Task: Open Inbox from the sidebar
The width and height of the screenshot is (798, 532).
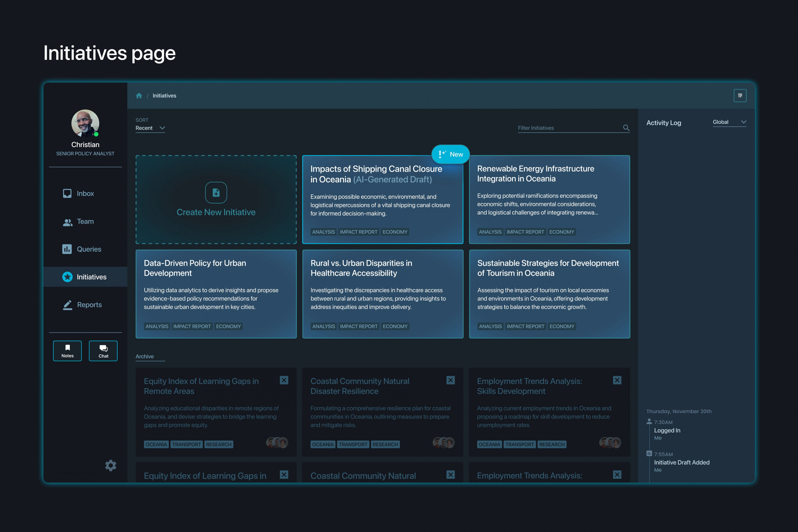Action: click(x=85, y=193)
